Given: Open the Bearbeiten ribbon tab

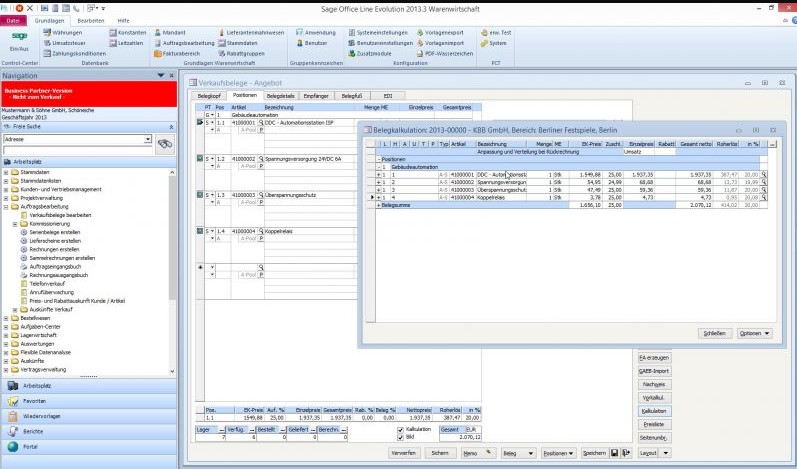Looking at the screenshot, I should [x=90, y=20].
